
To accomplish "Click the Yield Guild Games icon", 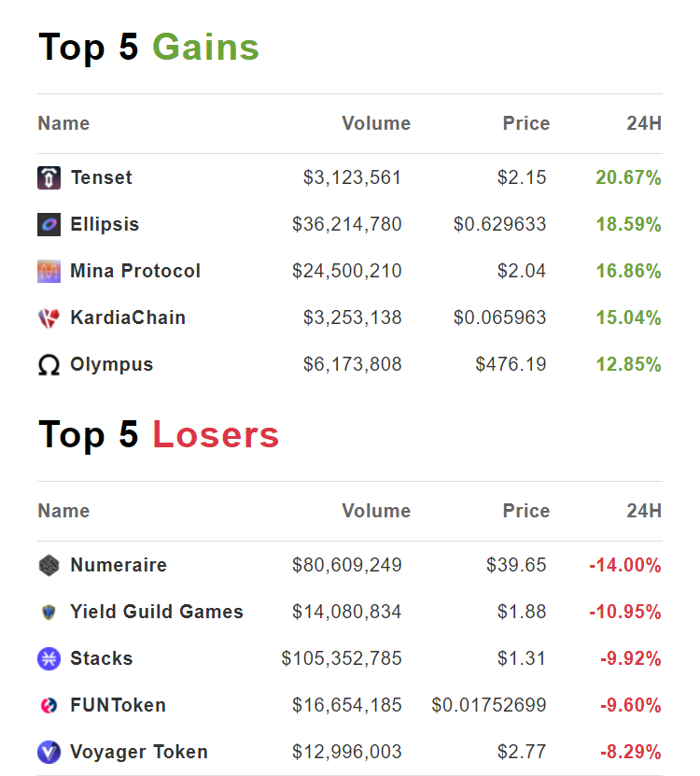I will click(x=49, y=612).
